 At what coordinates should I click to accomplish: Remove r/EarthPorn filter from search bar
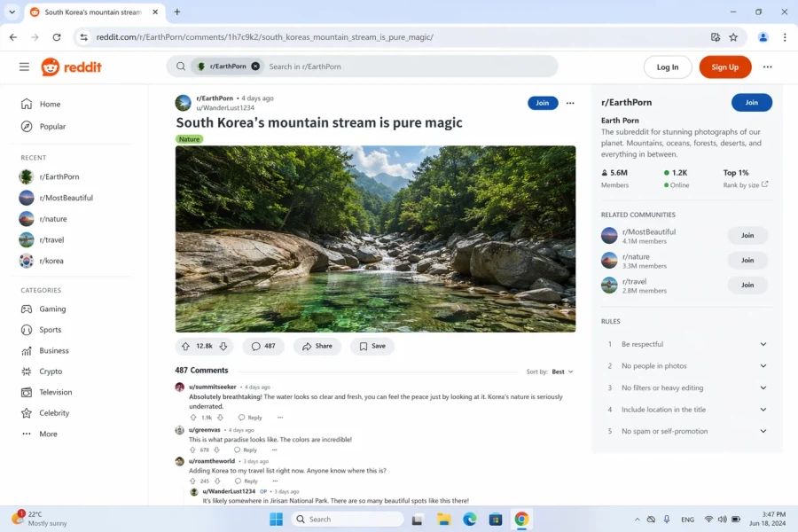(255, 66)
